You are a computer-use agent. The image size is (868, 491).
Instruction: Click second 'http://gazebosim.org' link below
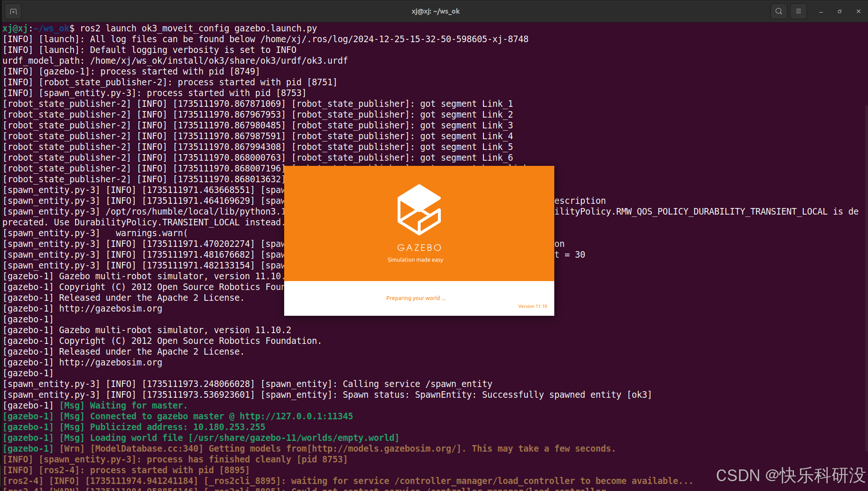point(111,363)
